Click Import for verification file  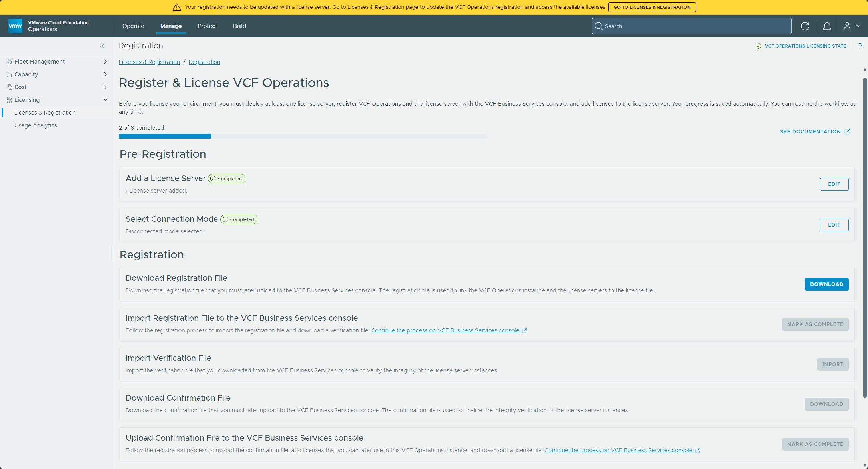[x=833, y=364]
